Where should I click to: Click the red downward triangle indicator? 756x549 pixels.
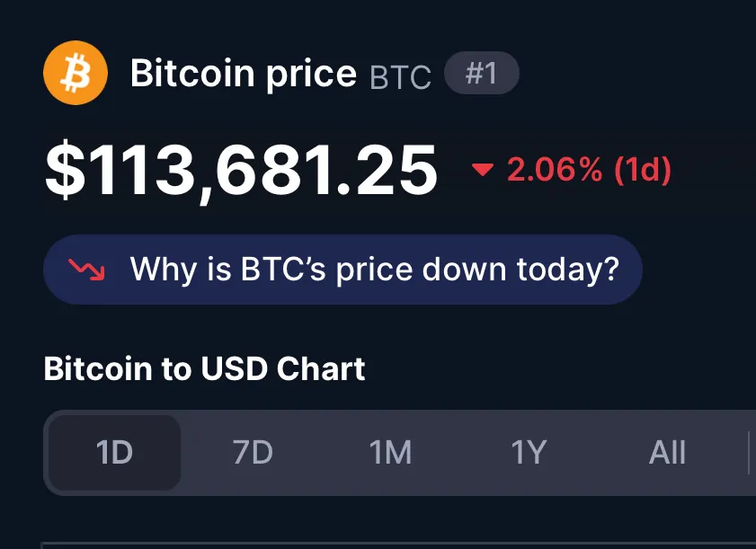[482, 170]
